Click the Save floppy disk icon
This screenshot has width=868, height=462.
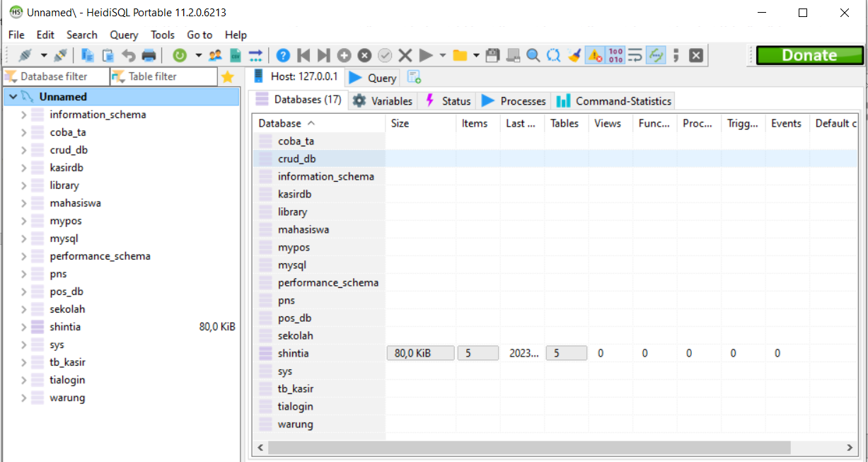tap(493, 55)
